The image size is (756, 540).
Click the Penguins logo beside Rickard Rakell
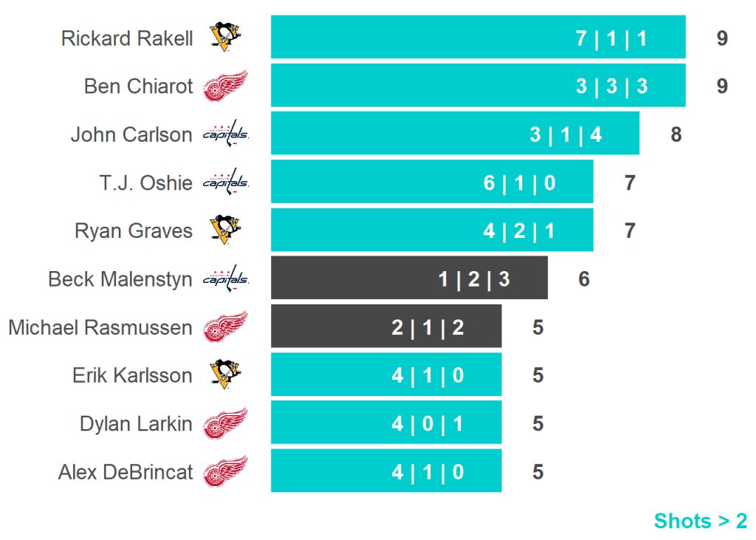coord(225,38)
